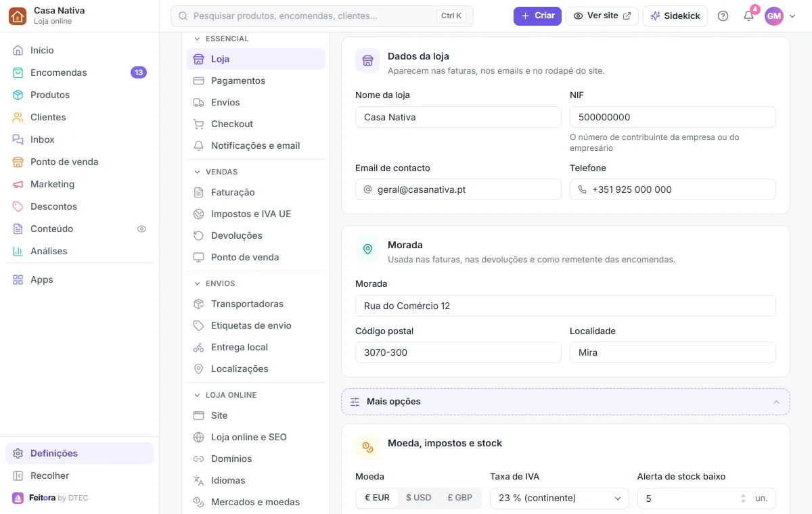Image resolution: width=812 pixels, height=514 pixels.
Task: Click the Criar button
Action: (537, 16)
